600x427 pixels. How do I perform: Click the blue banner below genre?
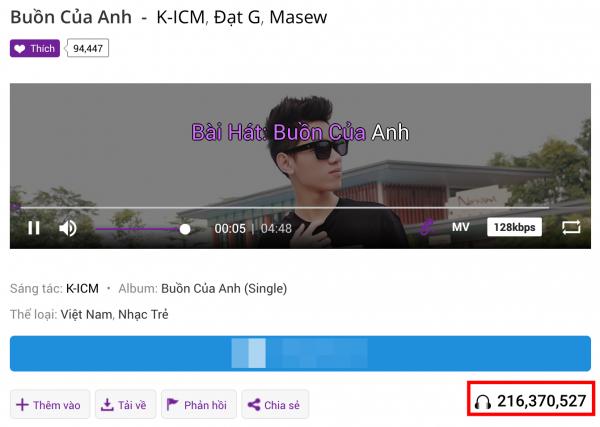(300, 354)
